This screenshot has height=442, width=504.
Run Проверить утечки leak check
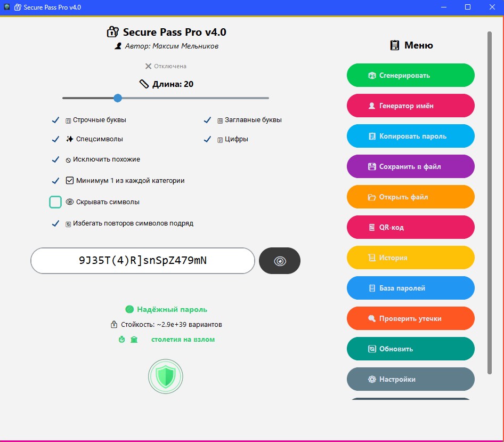click(x=410, y=318)
